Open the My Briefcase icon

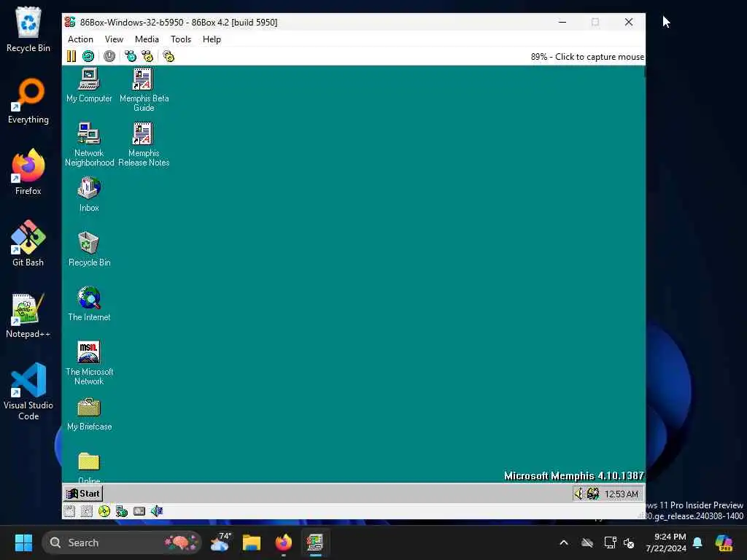(89, 413)
